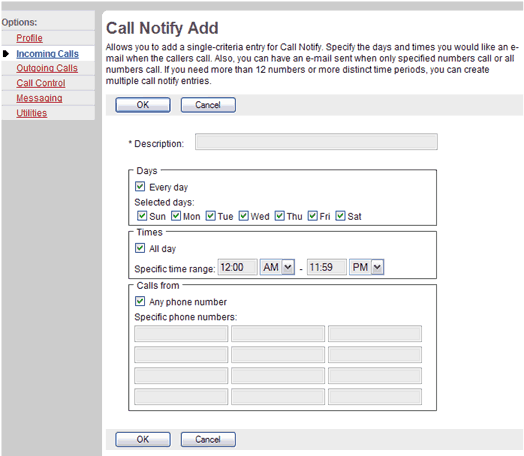Open the Profile options link
The width and height of the screenshot is (524, 456).
29,38
